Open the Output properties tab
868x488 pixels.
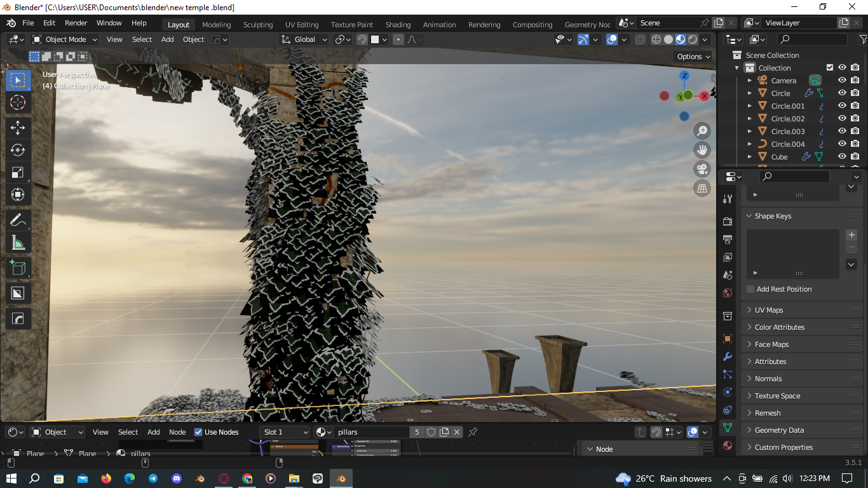point(728,239)
